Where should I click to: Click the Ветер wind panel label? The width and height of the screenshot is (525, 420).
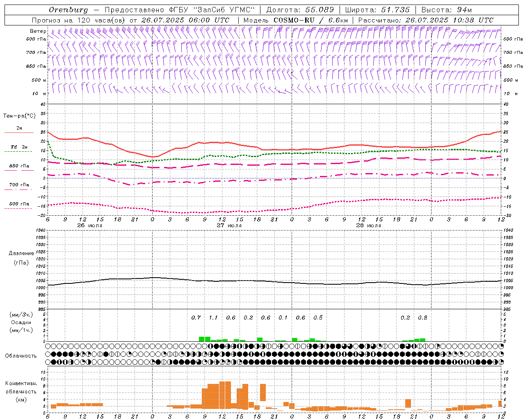click(38, 31)
